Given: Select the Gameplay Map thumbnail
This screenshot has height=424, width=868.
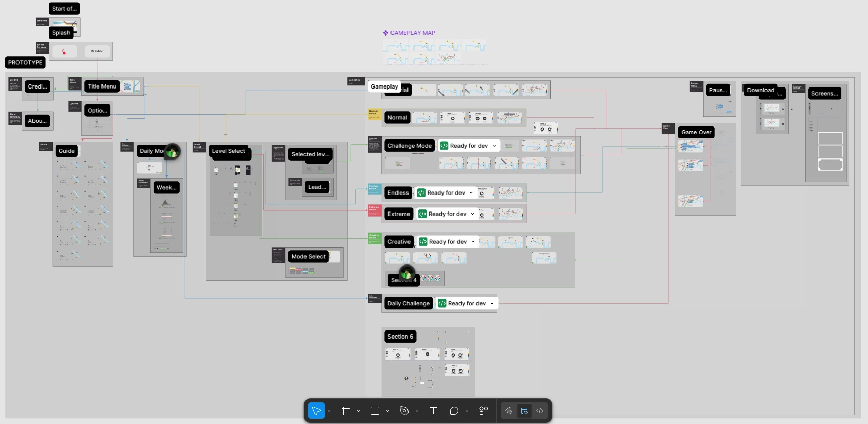Looking at the screenshot, I should point(435,51).
